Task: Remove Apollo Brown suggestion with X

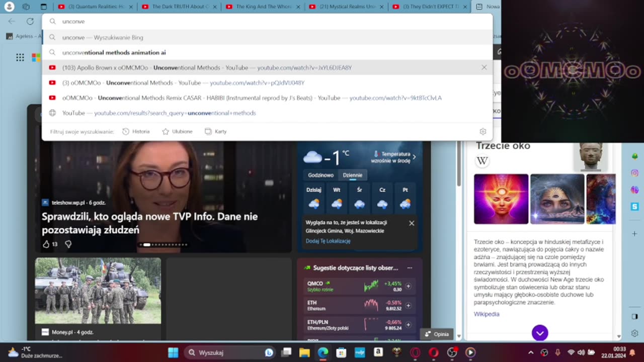Action: [x=484, y=67]
